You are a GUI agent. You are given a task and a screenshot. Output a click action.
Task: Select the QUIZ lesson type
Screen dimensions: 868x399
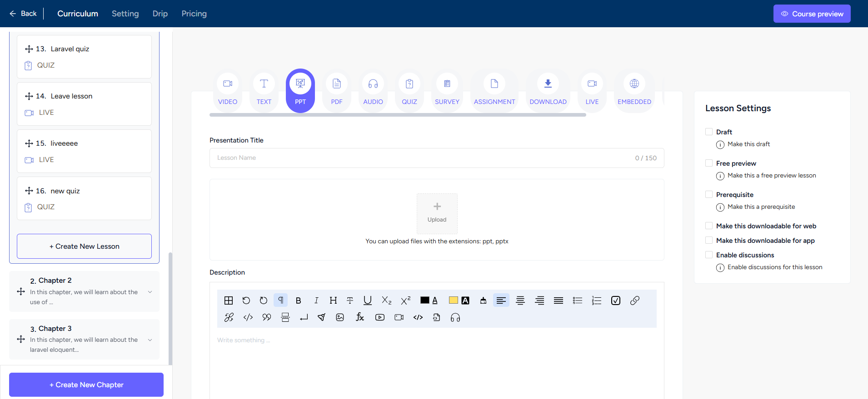tap(409, 90)
